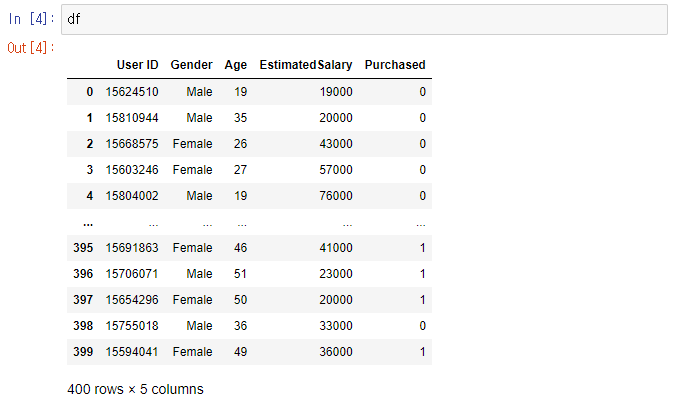Click Gender cell Female in row 399

point(192,352)
